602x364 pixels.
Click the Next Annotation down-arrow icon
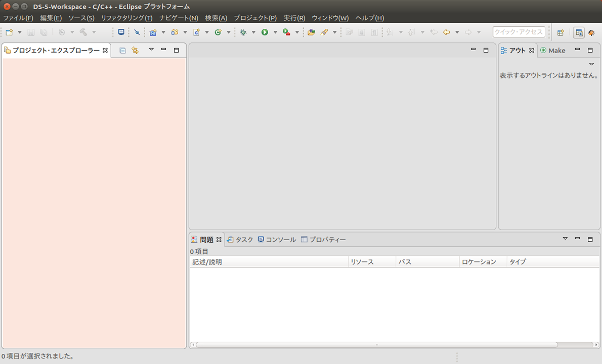pos(390,32)
